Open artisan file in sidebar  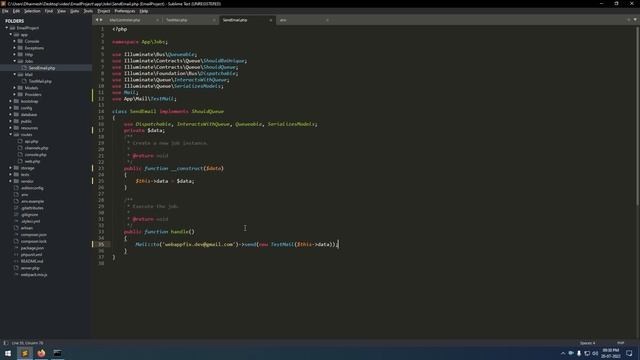pos(27,228)
